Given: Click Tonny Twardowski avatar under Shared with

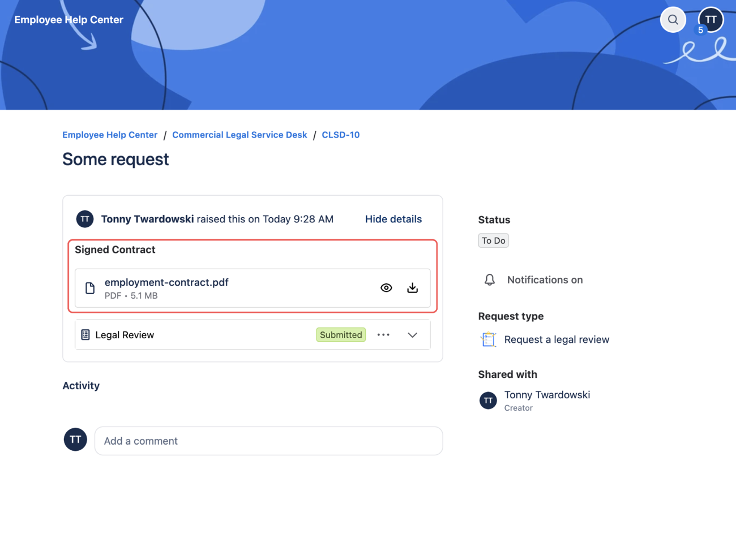Looking at the screenshot, I should [x=488, y=400].
